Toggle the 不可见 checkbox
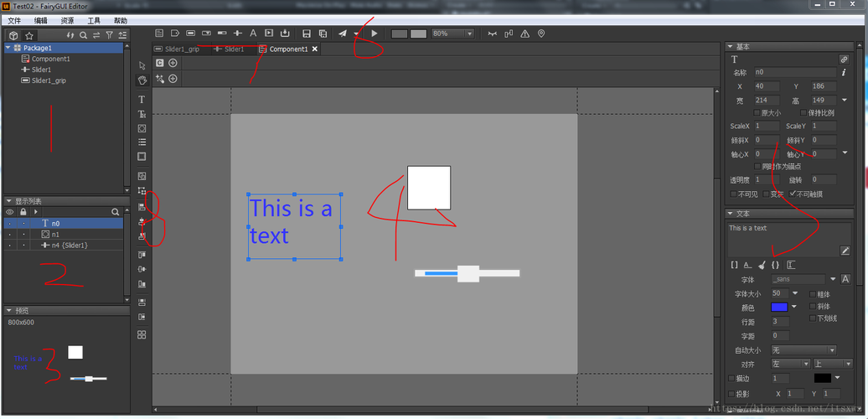The image size is (868, 419). [733, 194]
